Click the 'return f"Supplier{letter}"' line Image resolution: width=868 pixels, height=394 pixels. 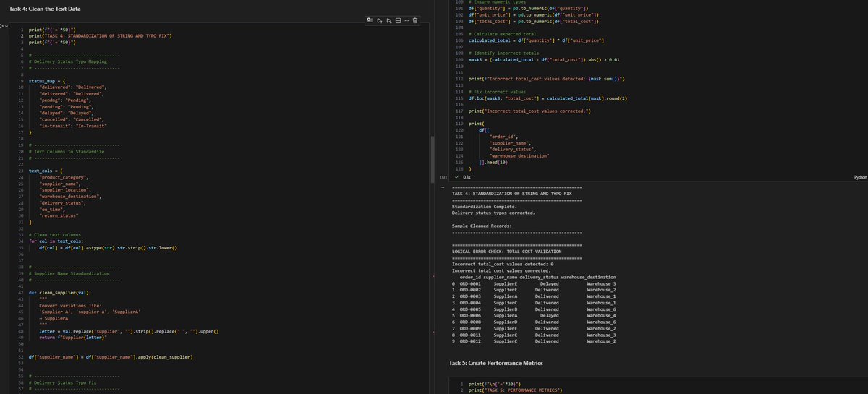(x=73, y=337)
